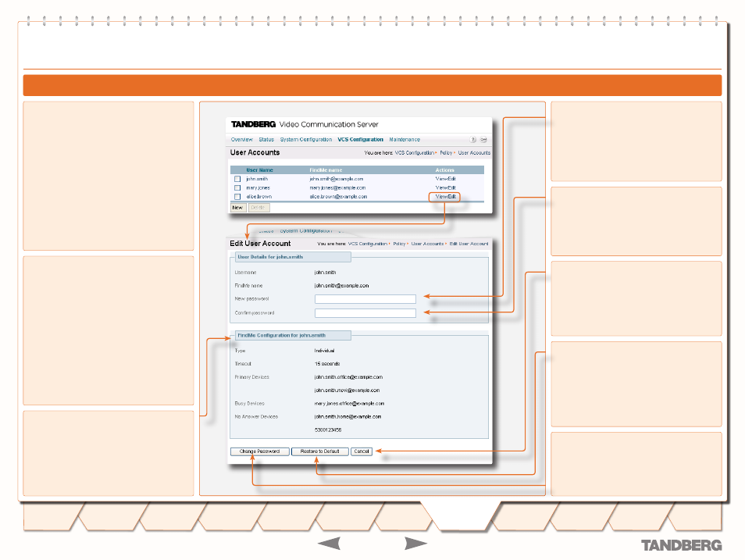Viewport: 745px width, 560px height.
Task: Click the logout key icon
Action: tap(483, 140)
